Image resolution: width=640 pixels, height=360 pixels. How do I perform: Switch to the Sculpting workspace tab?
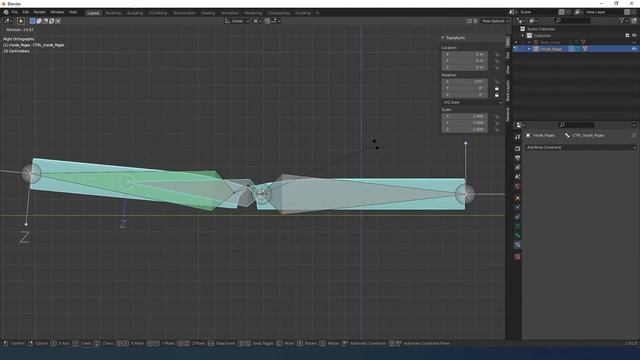point(135,13)
